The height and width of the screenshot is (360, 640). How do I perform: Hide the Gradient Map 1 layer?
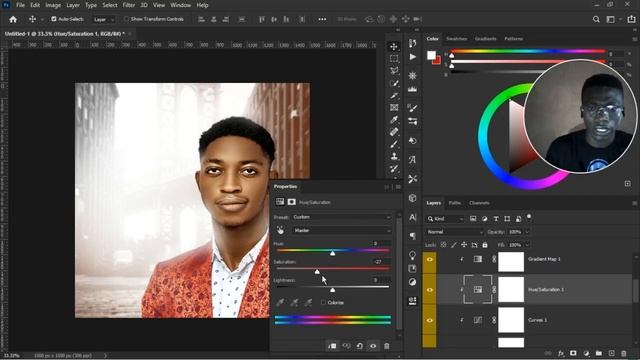[429, 259]
